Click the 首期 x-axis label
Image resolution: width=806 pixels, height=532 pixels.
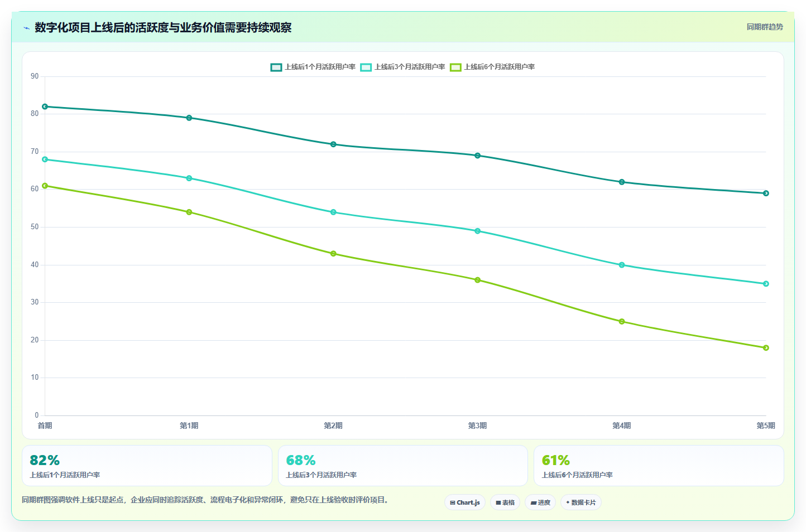[45, 425]
